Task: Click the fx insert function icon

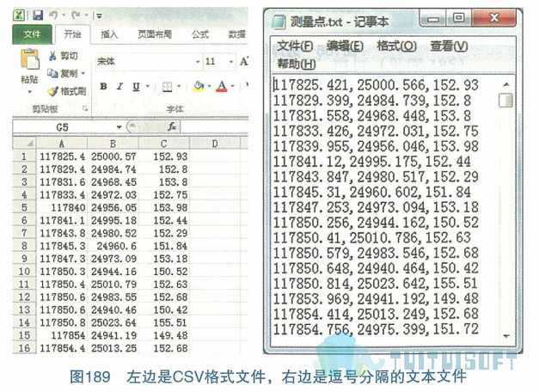Action: (172, 127)
